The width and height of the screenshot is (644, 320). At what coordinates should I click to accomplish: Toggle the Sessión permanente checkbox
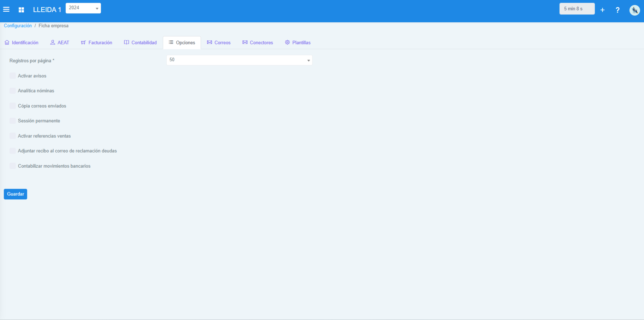click(x=13, y=121)
